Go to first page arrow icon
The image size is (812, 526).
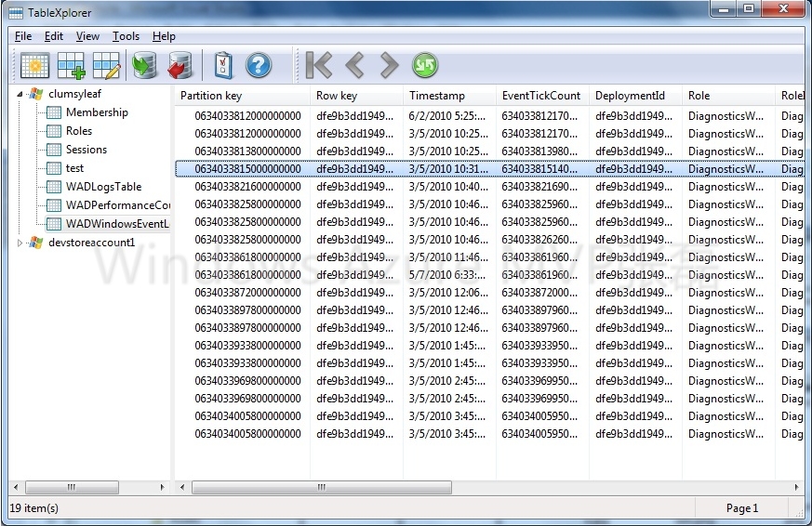click(318, 65)
